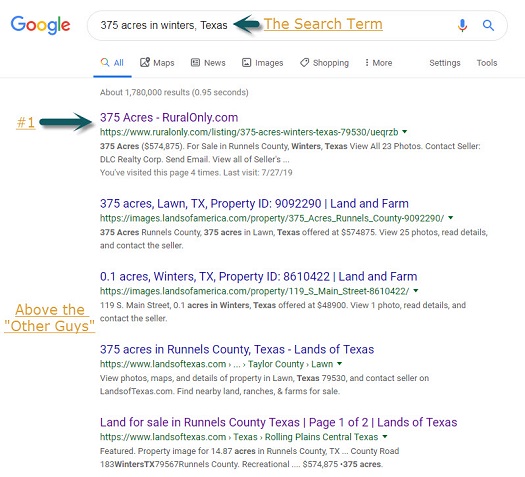Open Settings

click(x=445, y=63)
